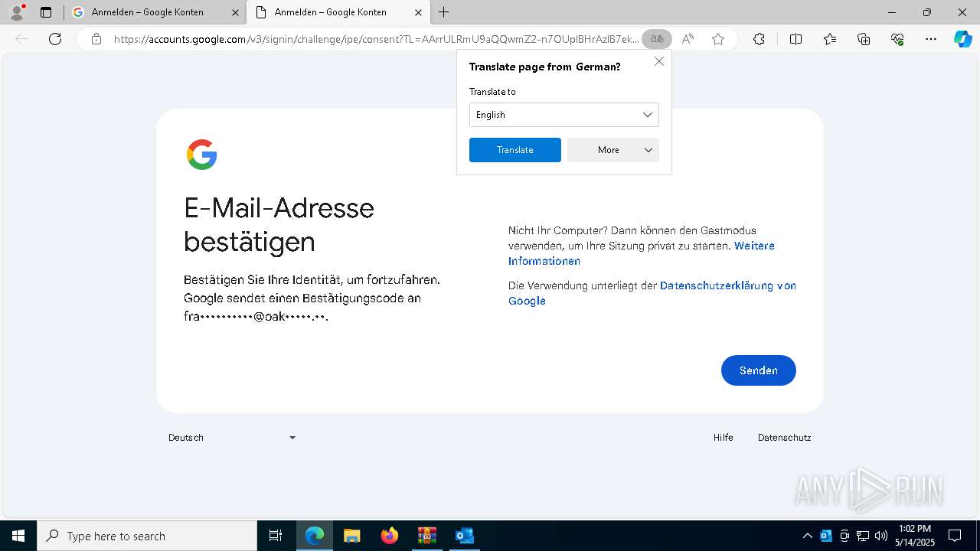Image resolution: width=980 pixels, height=551 pixels.
Task: Open the Translate to language dropdown
Action: tap(563, 115)
